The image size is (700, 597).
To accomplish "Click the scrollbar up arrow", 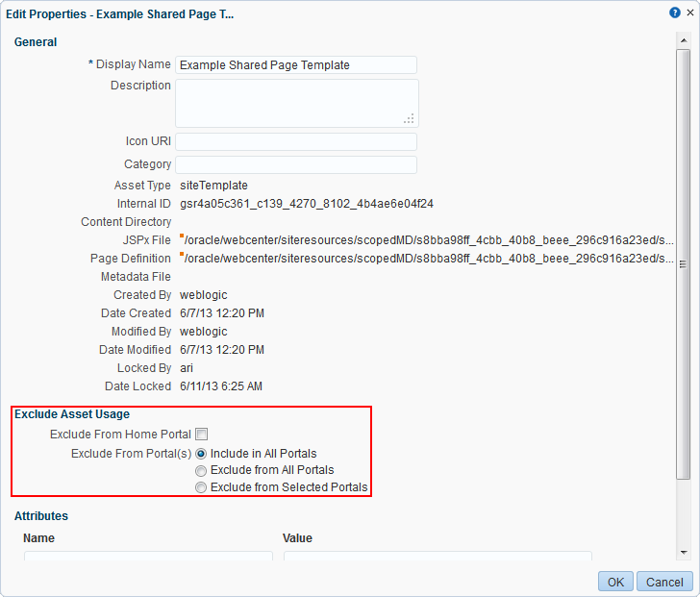I will click(x=684, y=40).
